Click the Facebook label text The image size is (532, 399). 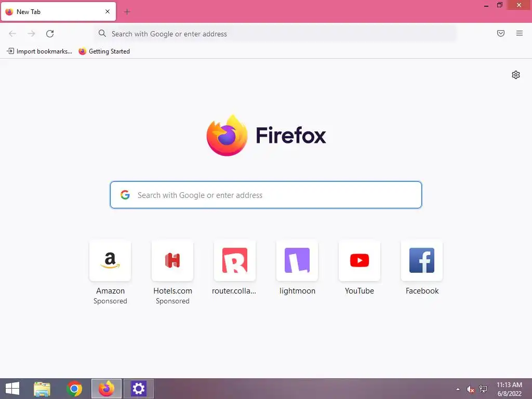422,291
